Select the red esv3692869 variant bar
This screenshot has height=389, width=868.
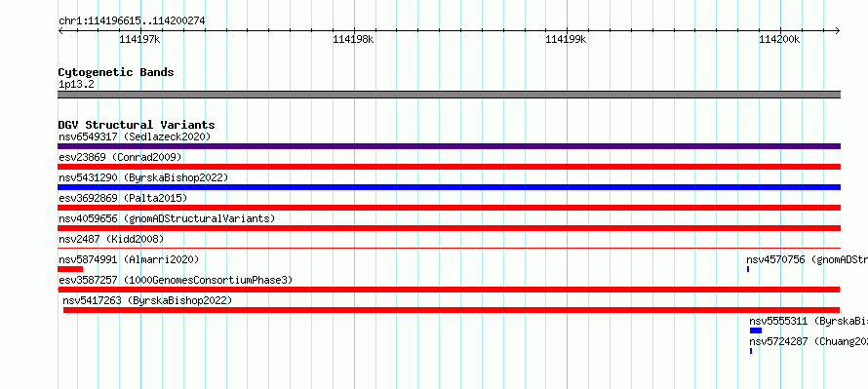point(449,208)
